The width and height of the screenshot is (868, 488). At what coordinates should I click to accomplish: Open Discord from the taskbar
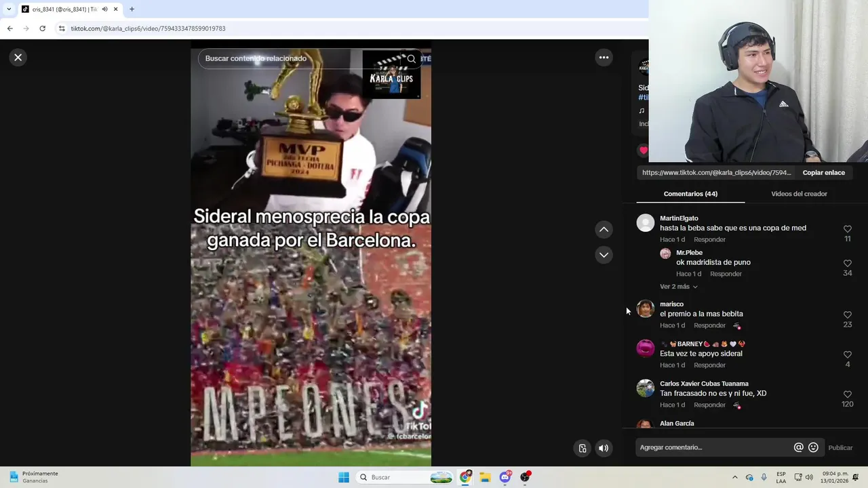point(505,477)
